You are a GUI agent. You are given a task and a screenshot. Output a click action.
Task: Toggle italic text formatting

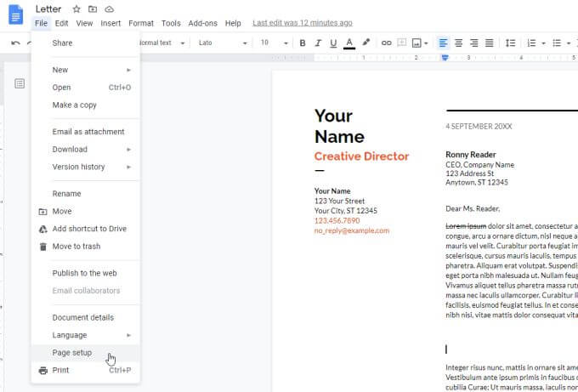click(x=317, y=43)
